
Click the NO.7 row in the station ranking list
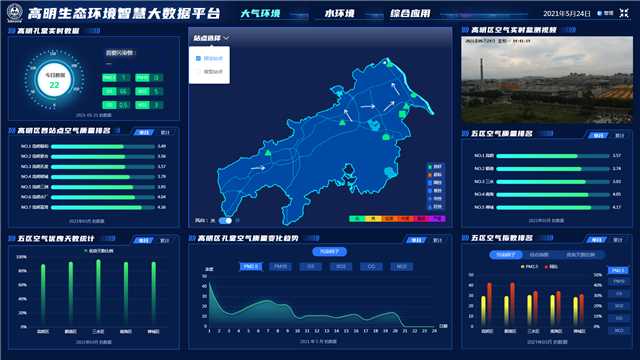(x=93, y=207)
